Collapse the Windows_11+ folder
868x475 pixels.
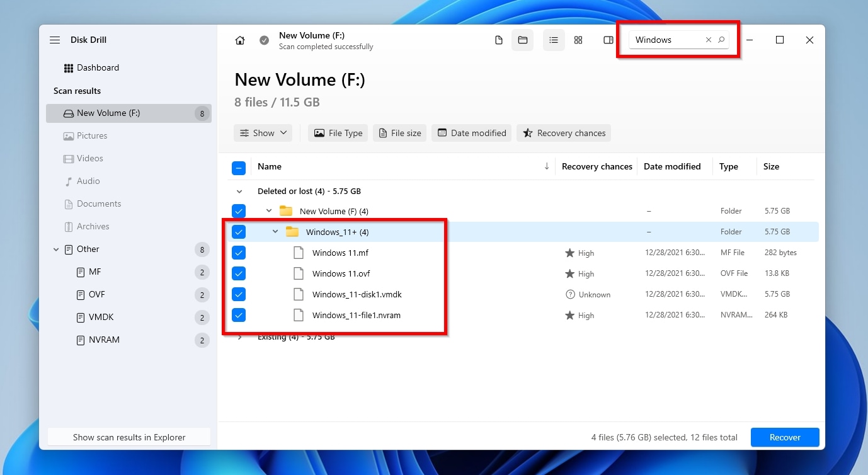275,232
